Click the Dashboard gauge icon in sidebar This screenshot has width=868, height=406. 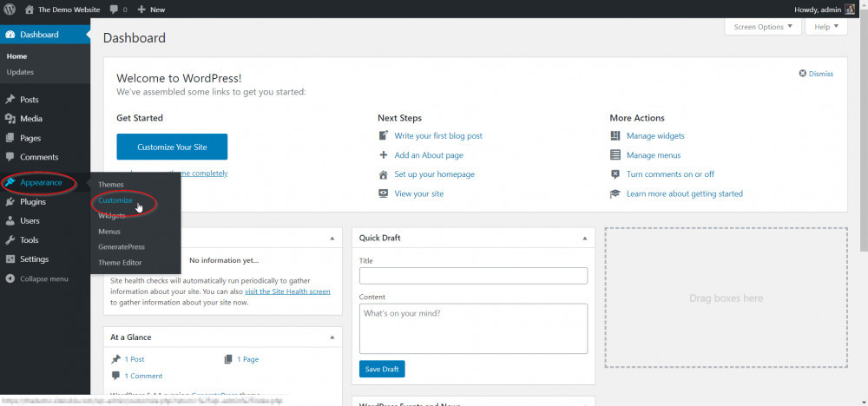tap(10, 35)
